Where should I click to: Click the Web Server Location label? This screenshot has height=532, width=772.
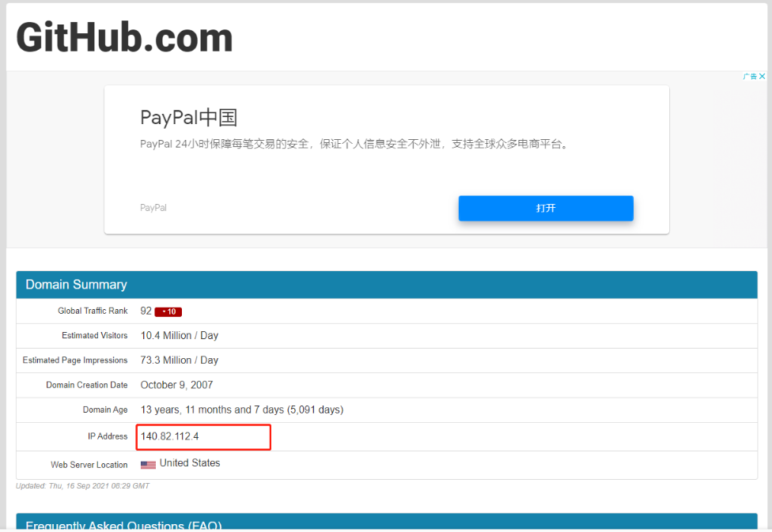coord(89,466)
